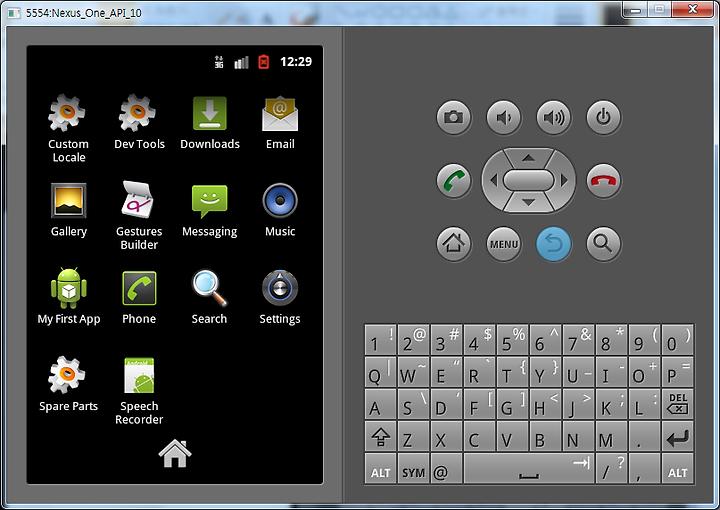Open the Downloads app
The width and height of the screenshot is (720, 510).
210,122
